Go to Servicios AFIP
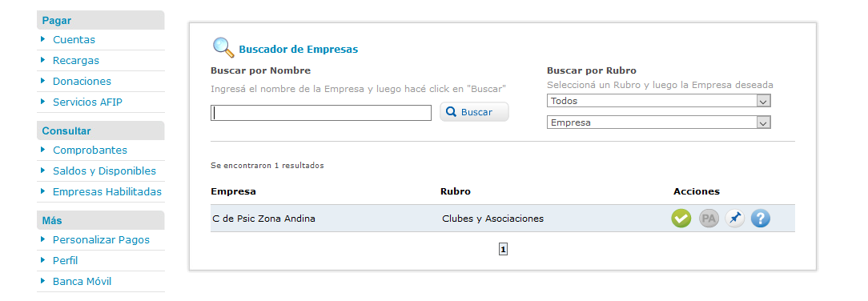The height and width of the screenshot is (301, 868). point(87,102)
